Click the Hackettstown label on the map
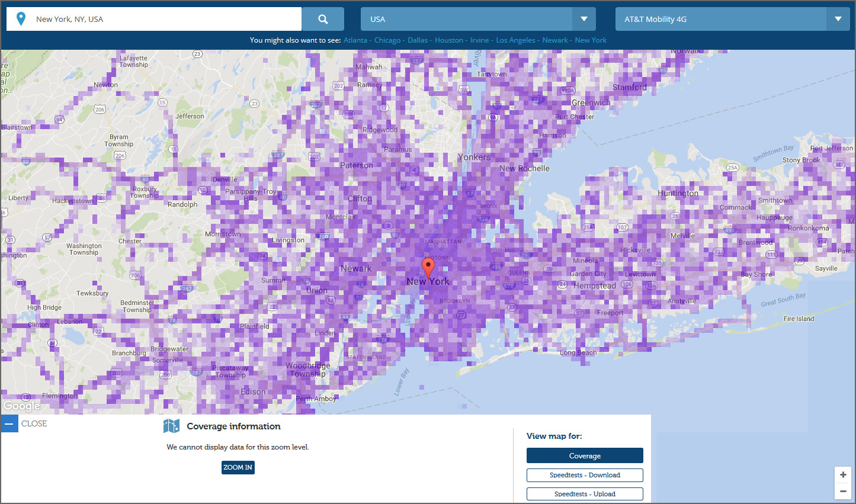856x504 pixels. pyautogui.click(x=72, y=201)
